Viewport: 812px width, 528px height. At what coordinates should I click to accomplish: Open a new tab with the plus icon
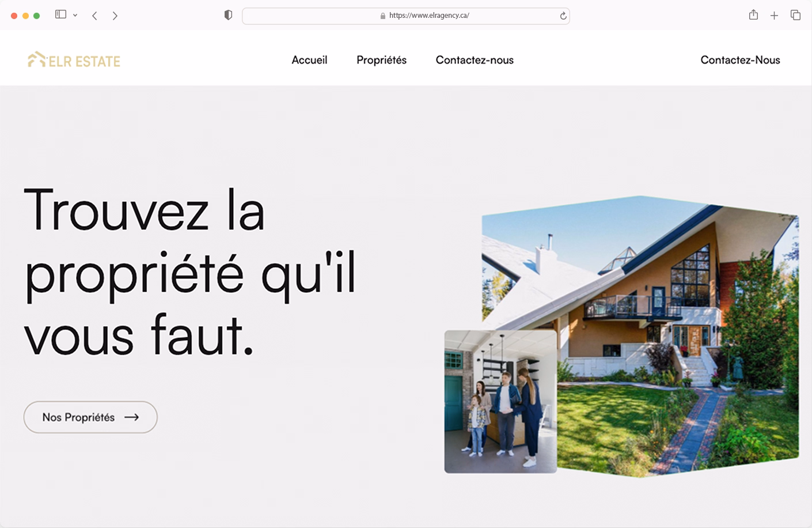click(774, 16)
